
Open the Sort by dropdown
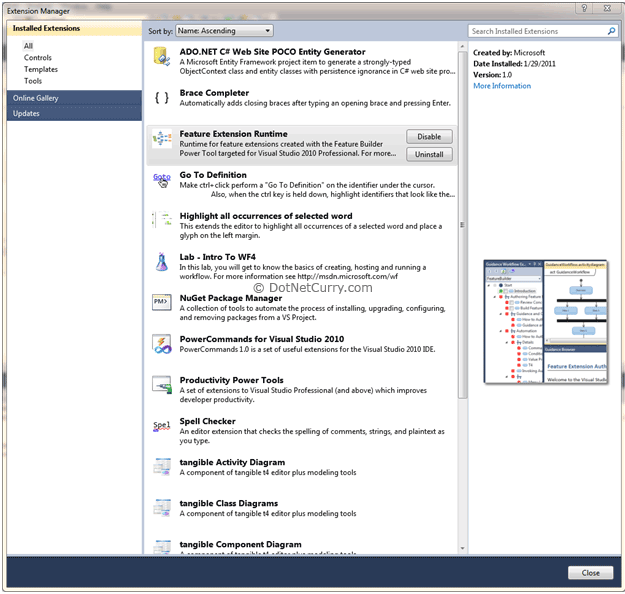(x=223, y=32)
